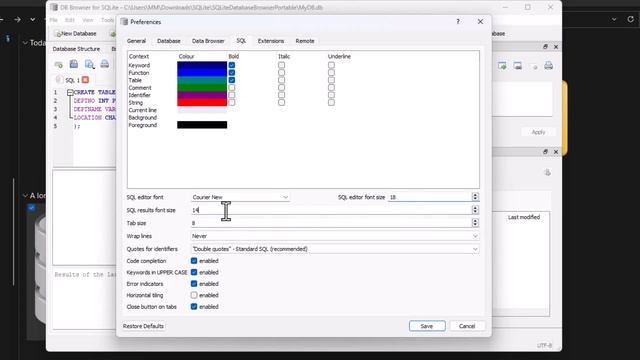Click the Apply button in right panel

pos(538,132)
